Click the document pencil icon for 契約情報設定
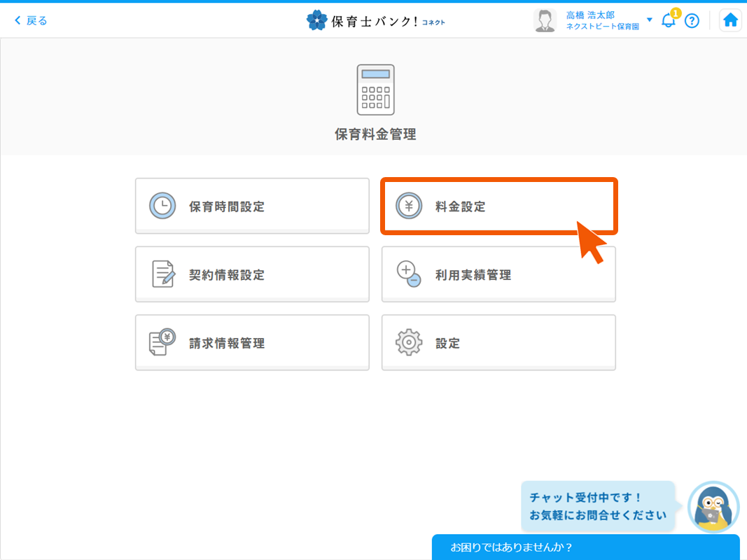747x560 pixels. click(x=162, y=274)
